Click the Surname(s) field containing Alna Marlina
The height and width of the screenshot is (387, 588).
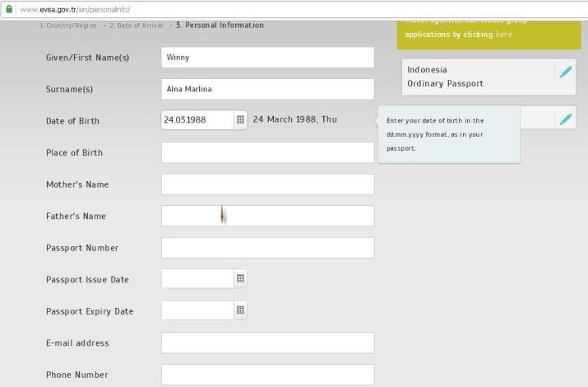[x=268, y=89]
